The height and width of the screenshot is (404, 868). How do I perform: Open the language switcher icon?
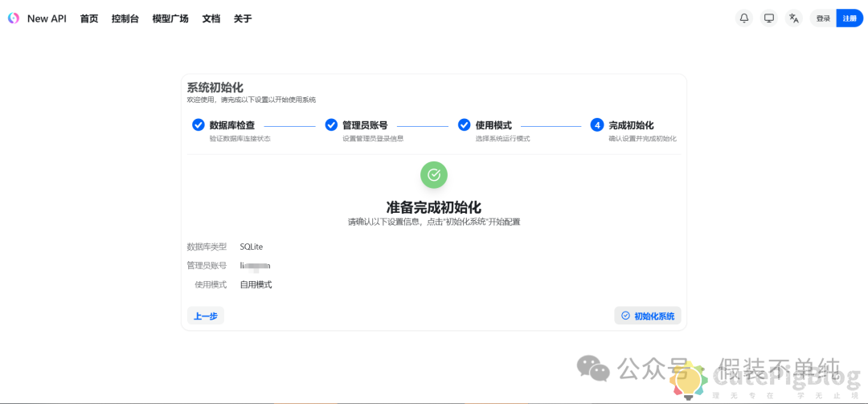coord(794,18)
